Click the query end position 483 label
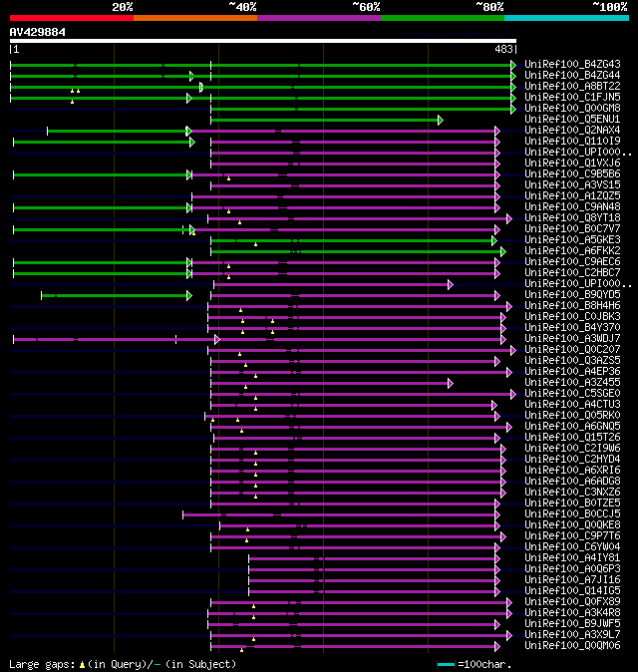The width and height of the screenshot is (638, 672). [503, 49]
